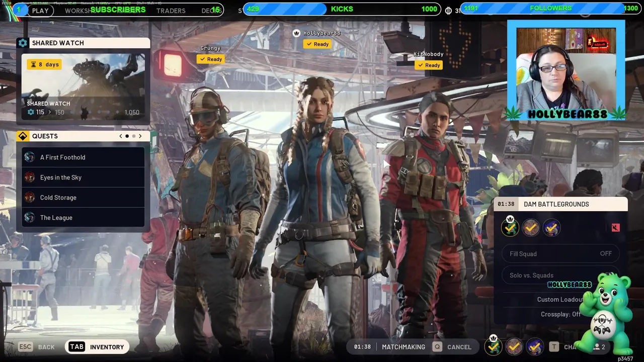Click the currency coin icon in top bar
The height and width of the screenshot is (362, 644).
[448, 11]
